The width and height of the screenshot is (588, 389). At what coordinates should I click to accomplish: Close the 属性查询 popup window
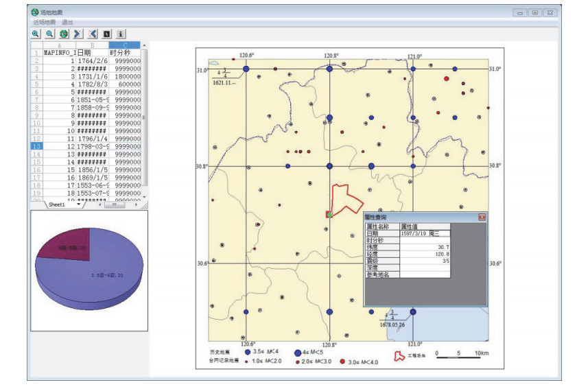[482, 217]
